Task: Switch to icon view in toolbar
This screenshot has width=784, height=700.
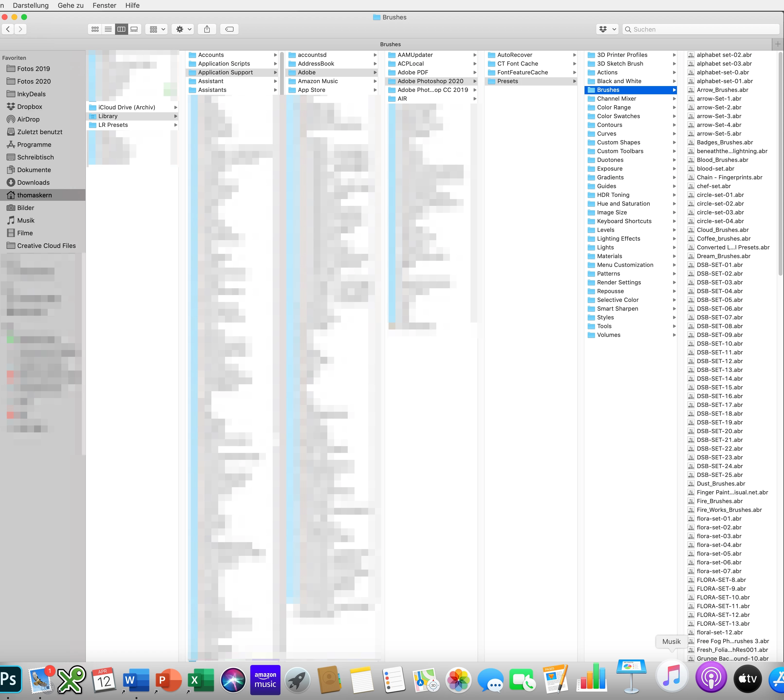Action: [x=95, y=29]
